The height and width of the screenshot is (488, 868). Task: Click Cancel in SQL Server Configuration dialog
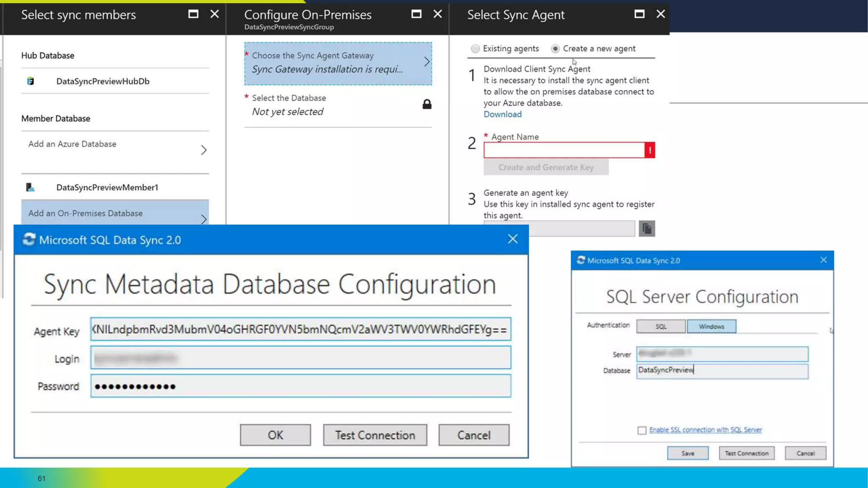[805, 453]
